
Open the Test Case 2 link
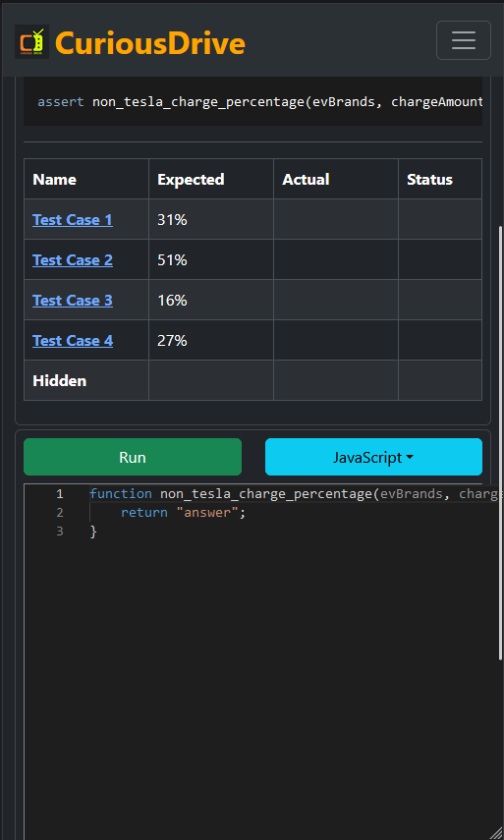tap(73, 259)
